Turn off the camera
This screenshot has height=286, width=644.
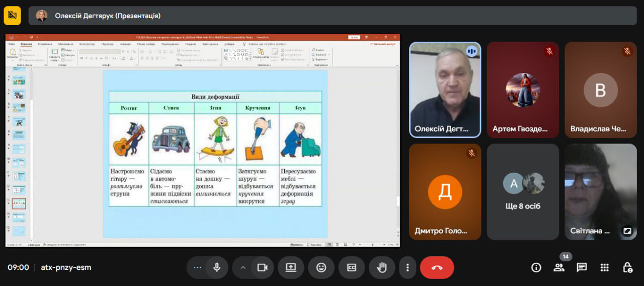[262, 267]
